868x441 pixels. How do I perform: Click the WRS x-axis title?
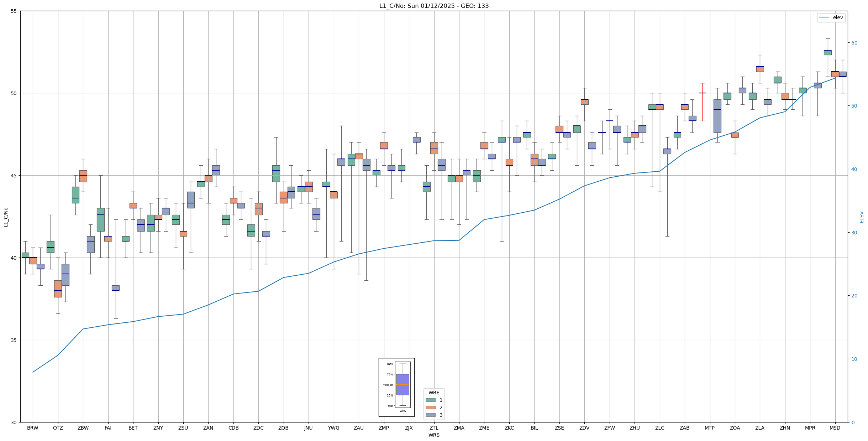pos(434,435)
